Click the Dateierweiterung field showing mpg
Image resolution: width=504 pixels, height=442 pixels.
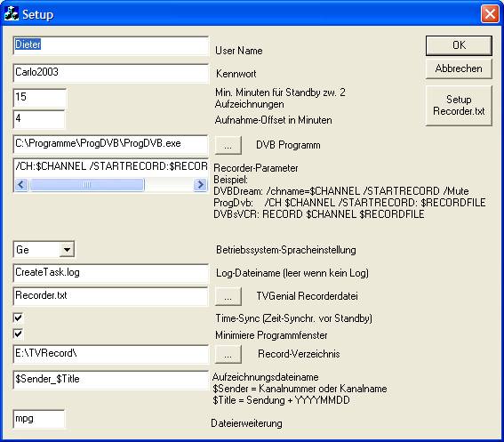pos(39,419)
